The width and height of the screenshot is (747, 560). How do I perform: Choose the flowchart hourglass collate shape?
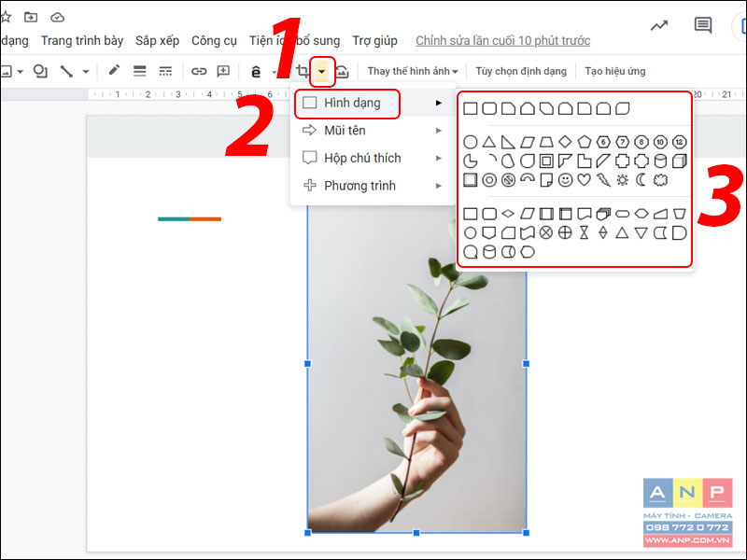(585, 232)
